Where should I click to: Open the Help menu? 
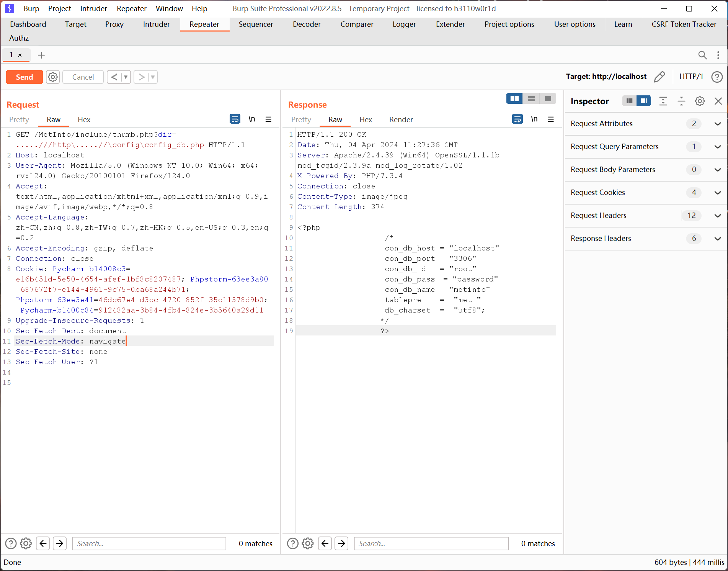click(199, 8)
